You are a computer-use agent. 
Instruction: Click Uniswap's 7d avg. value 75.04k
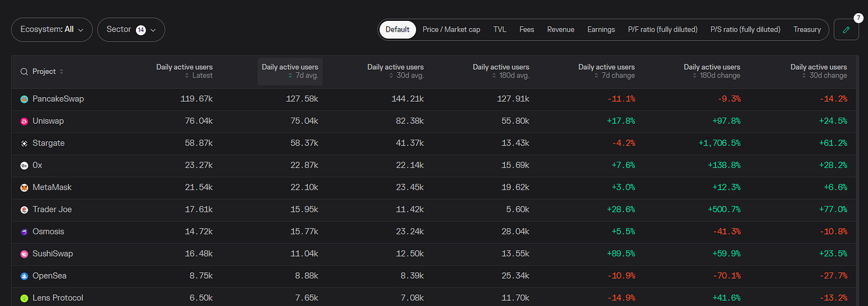(303, 121)
